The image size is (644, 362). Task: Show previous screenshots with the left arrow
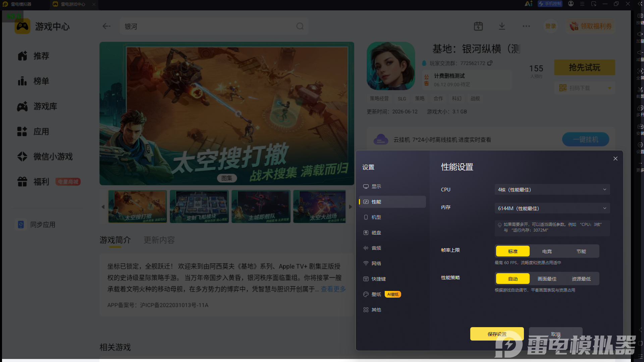[103, 207]
